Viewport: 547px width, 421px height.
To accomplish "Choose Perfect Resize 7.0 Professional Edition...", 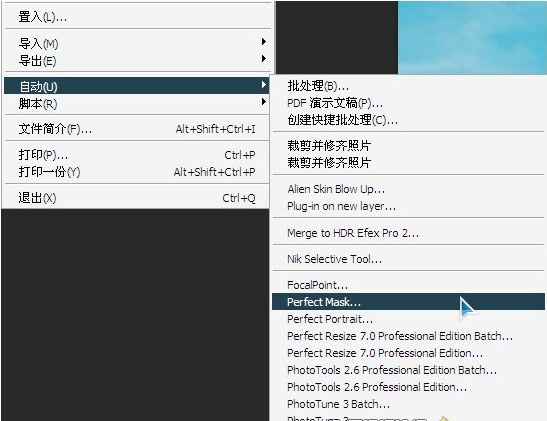I will (x=408, y=353).
